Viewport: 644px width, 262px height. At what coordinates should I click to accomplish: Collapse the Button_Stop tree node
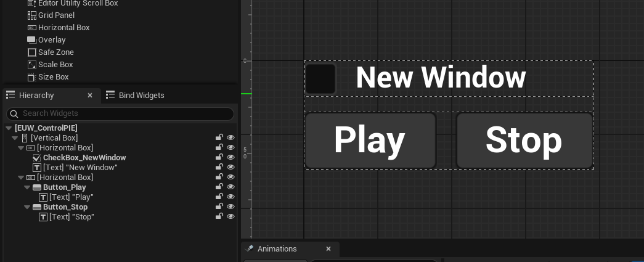(28, 207)
